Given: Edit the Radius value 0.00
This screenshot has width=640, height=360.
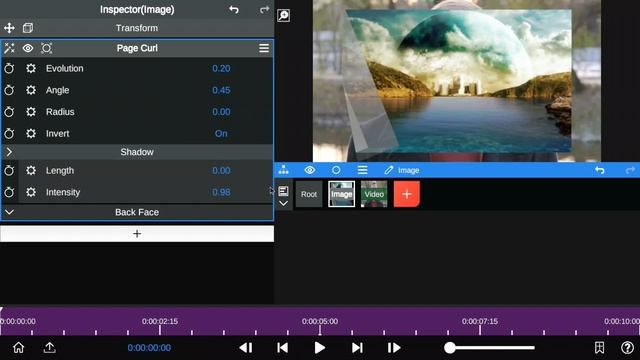Looking at the screenshot, I should tap(221, 111).
